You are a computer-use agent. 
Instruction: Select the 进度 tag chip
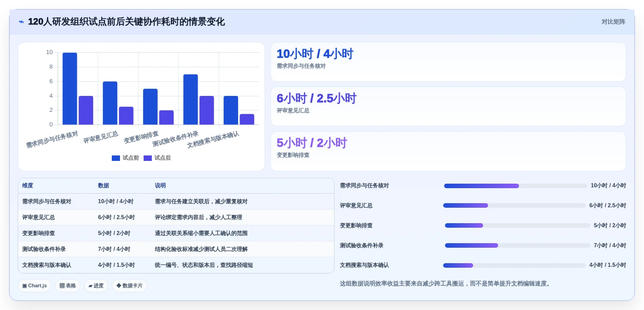tap(96, 285)
